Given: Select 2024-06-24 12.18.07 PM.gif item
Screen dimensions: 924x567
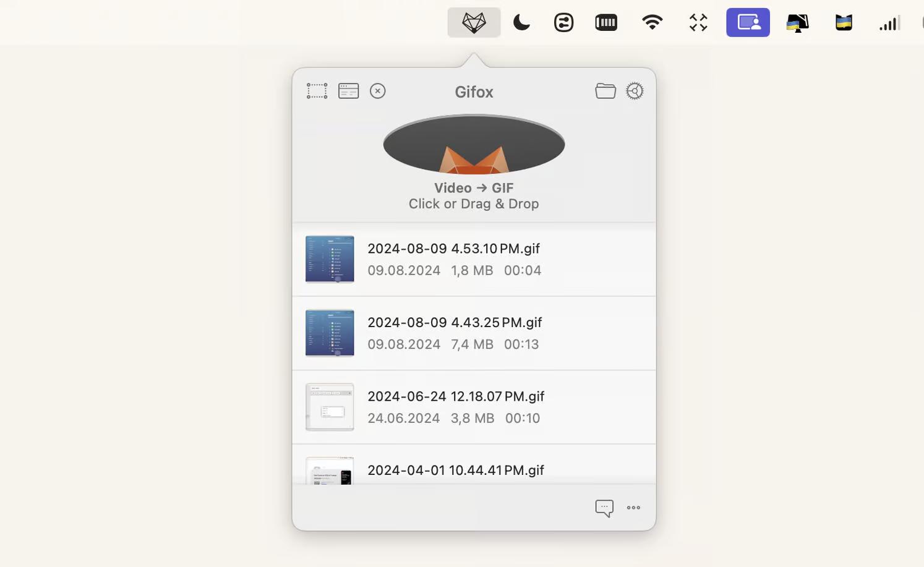Looking at the screenshot, I should click(x=474, y=407).
